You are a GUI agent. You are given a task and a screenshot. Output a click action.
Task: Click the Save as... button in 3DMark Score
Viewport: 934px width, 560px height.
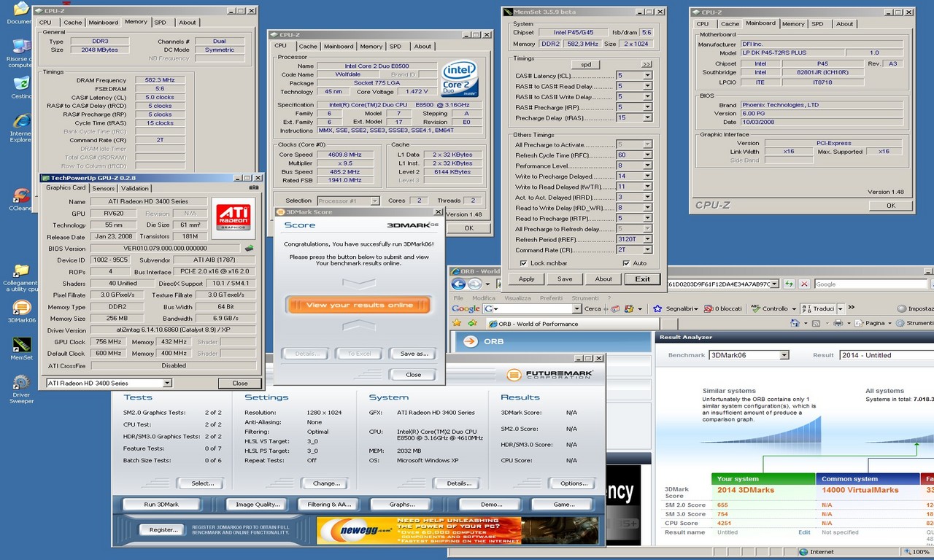click(x=414, y=354)
